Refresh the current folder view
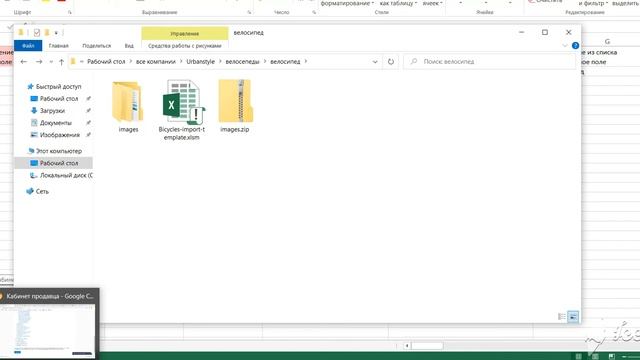This screenshot has width=640, height=360. click(x=391, y=62)
